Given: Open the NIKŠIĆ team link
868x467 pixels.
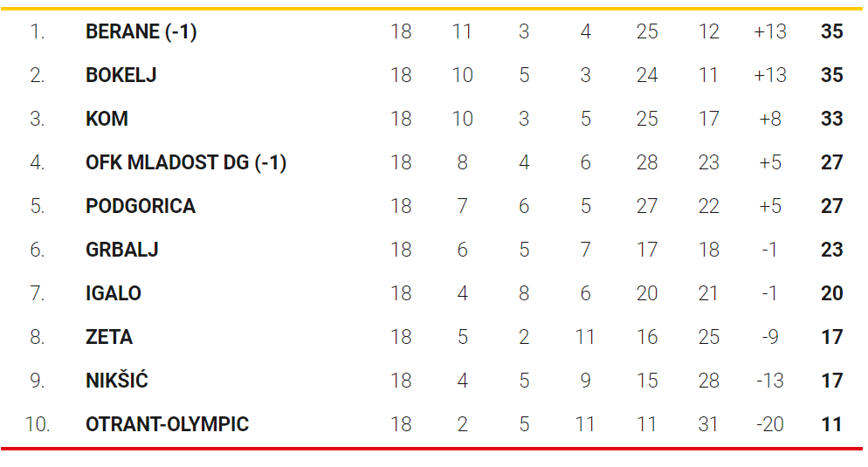Looking at the screenshot, I should coord(117,381).
